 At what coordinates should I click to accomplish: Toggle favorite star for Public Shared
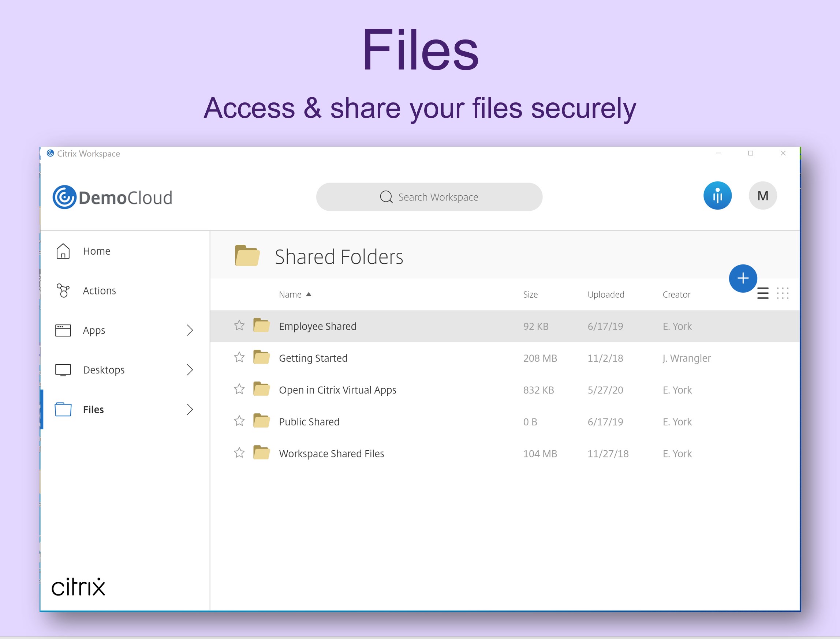(239, 421)
